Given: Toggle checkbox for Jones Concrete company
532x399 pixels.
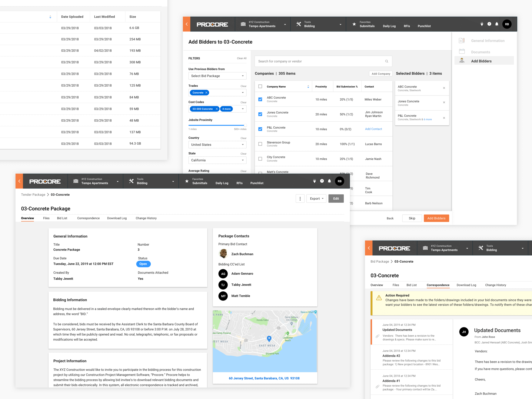Looking at the screenshot, I should [260, 114].
